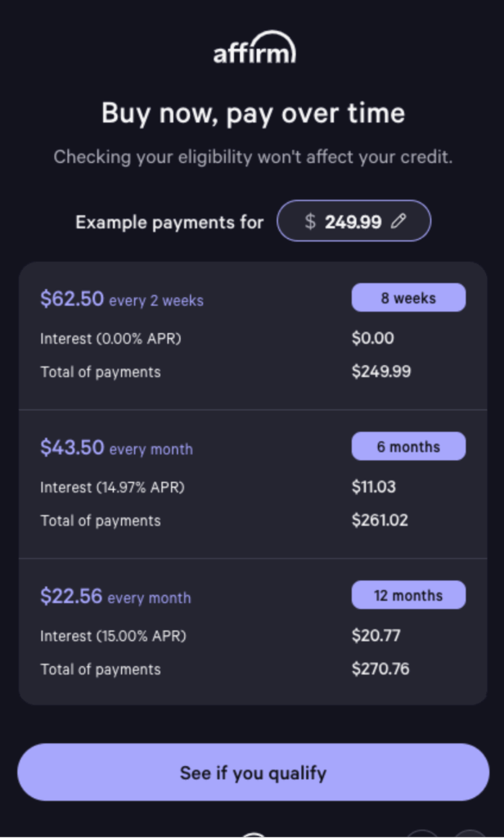Viewport: 504px width, 838px height.
Task: Click the $261.02 total of payments value
Action: 380,520
